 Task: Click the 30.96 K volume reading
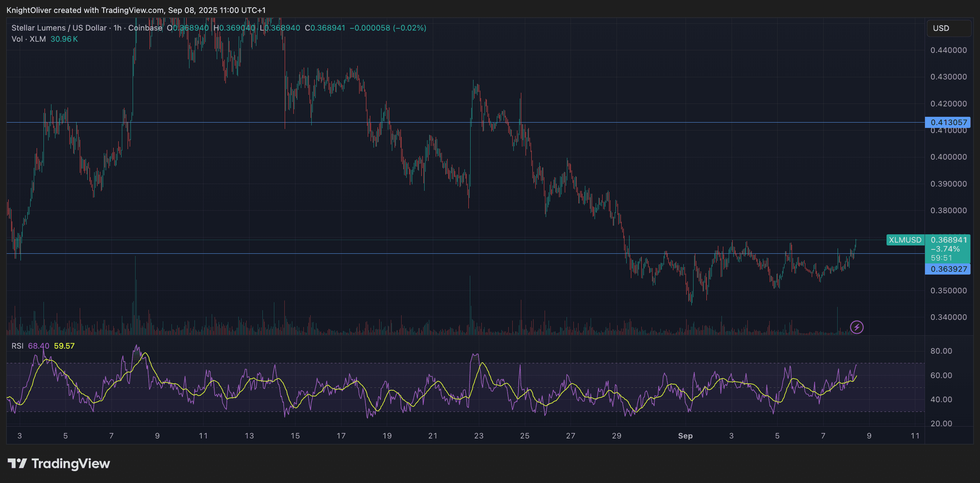pyautogui.click(x=64, y=39)
